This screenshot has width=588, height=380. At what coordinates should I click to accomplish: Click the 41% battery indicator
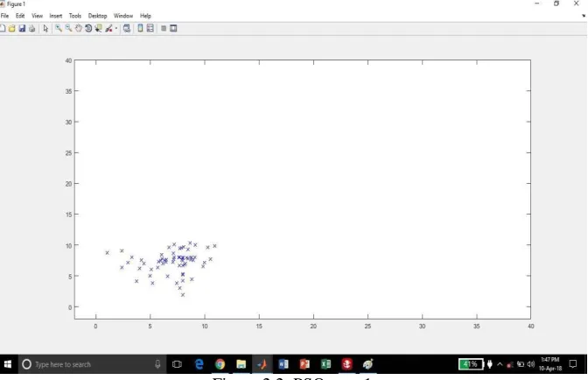point(471,364)
